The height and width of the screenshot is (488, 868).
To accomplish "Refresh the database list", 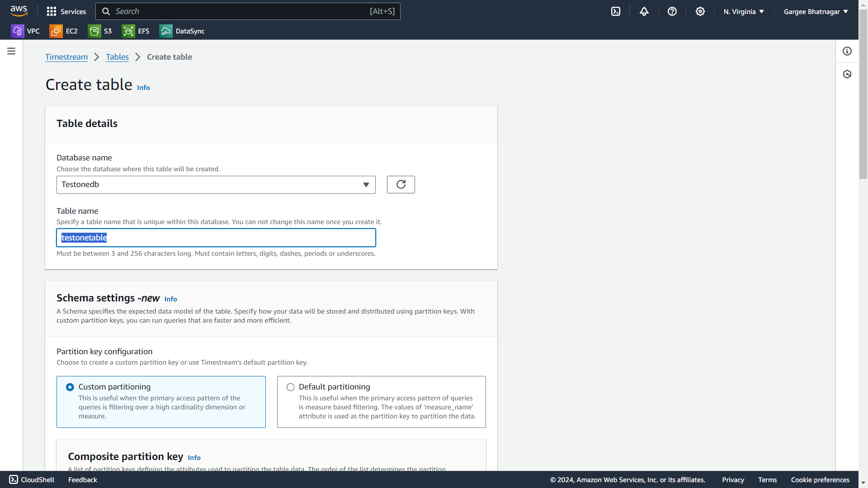I will point(401,184).
